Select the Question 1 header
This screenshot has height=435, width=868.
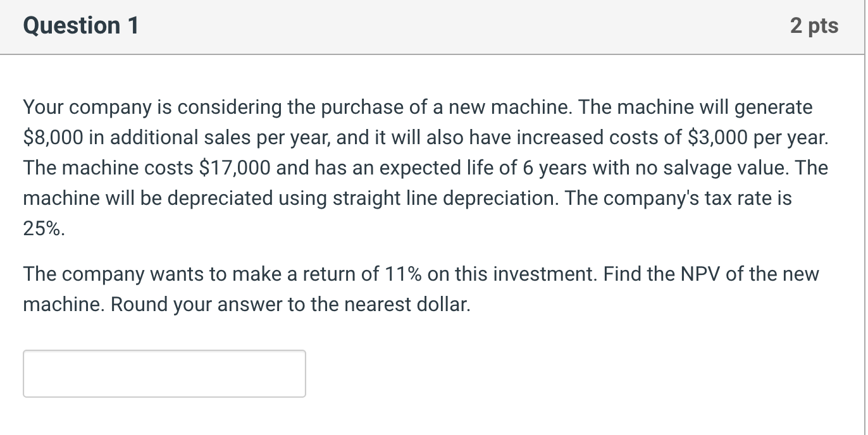coord(79,25)
